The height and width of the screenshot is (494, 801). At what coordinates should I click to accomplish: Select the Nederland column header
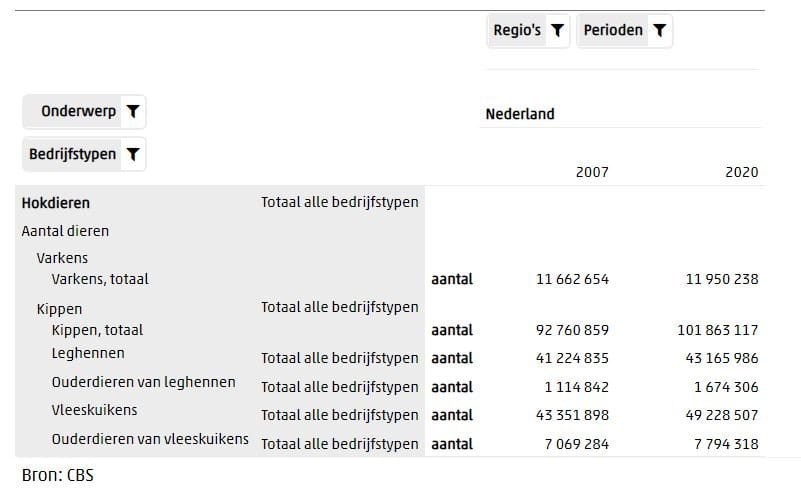(x=520, y=114)
